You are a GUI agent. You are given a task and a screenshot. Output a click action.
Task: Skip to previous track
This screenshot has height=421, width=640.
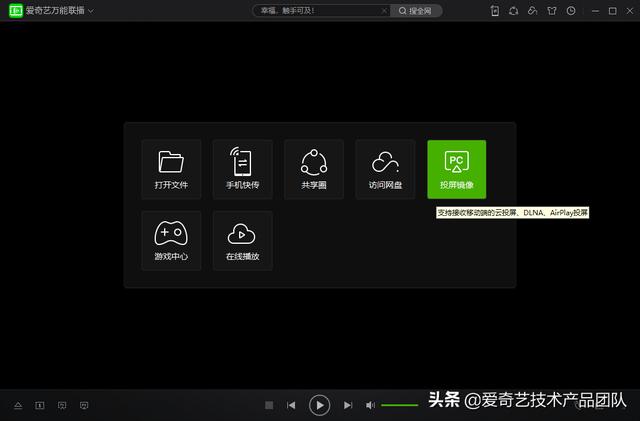pos(291,405)
